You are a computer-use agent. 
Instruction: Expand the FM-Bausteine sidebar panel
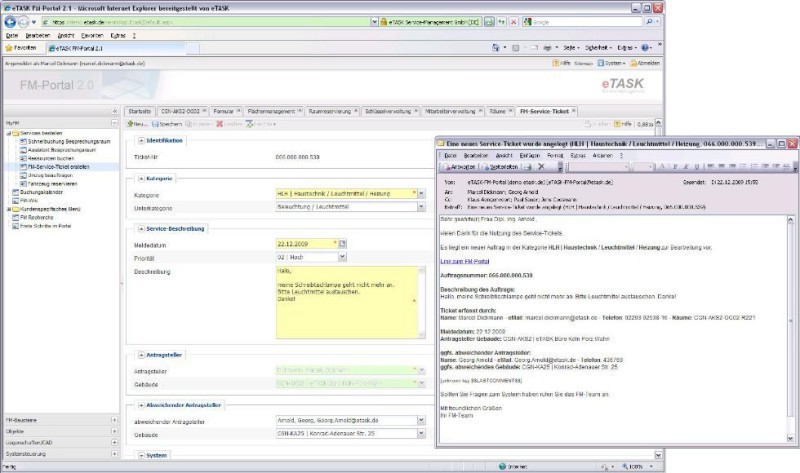(114, 420)
